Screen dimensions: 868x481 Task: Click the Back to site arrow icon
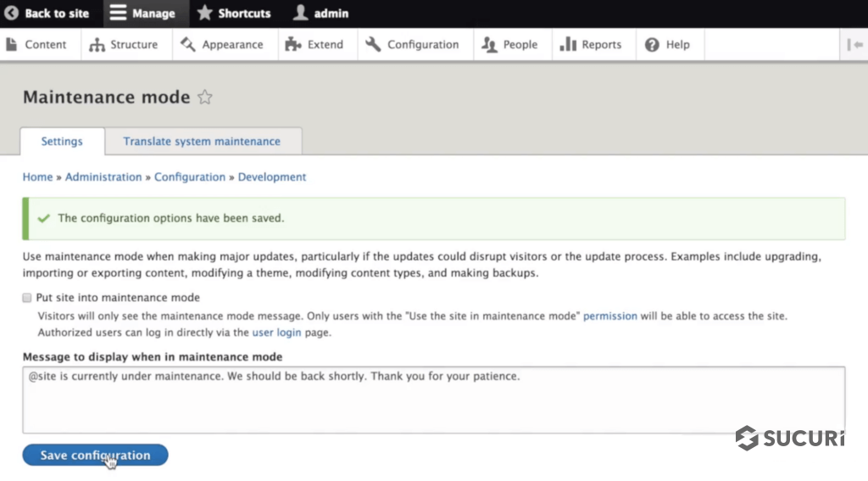point(12,14)
